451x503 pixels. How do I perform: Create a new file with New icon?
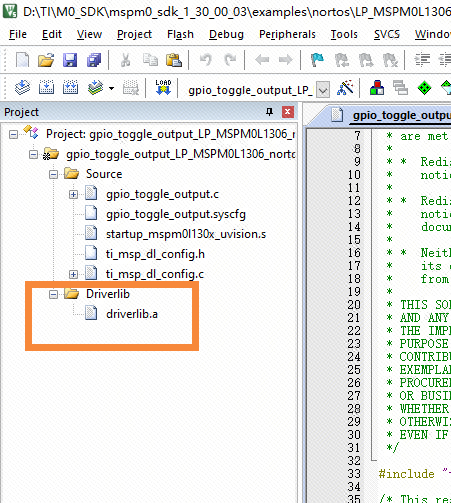pos(22,60)
